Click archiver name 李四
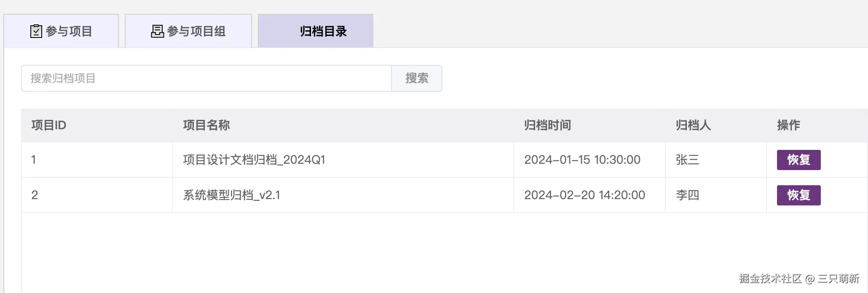Screen dimensions: 868x293 687,195
